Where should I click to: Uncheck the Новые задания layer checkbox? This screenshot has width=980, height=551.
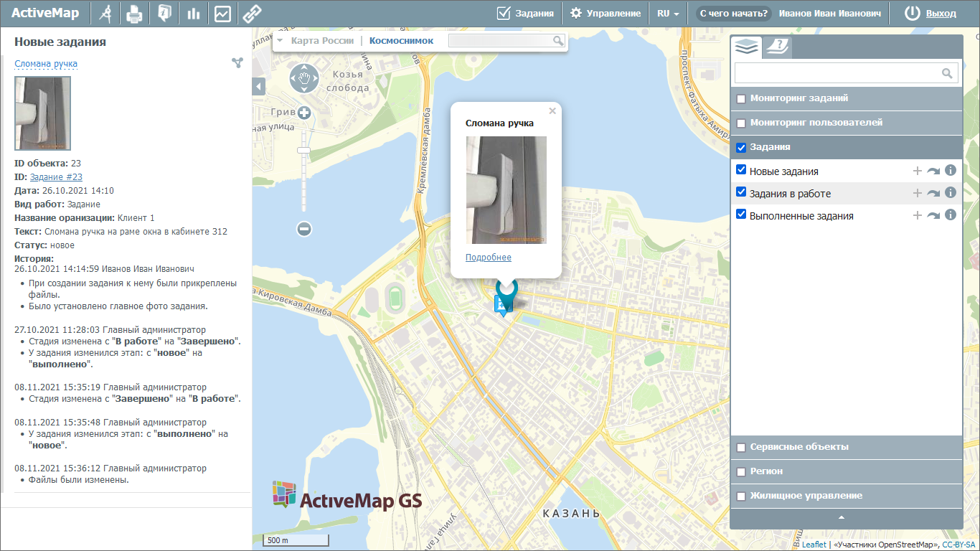point(741,171)
